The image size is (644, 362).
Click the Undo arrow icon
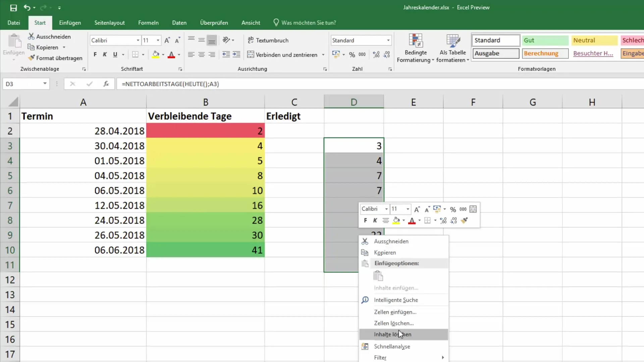tap(27, 7)
